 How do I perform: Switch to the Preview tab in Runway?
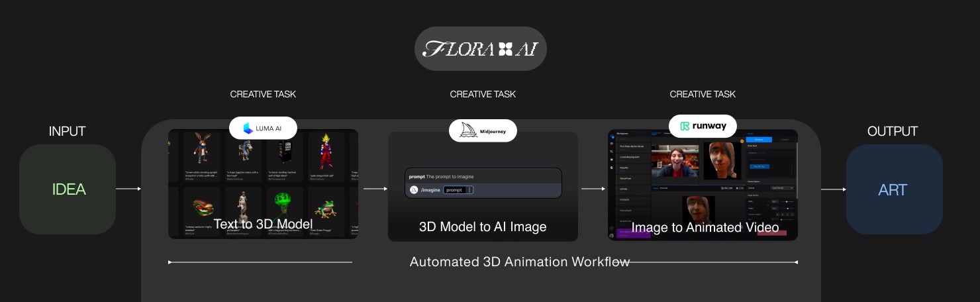(663, 188)
